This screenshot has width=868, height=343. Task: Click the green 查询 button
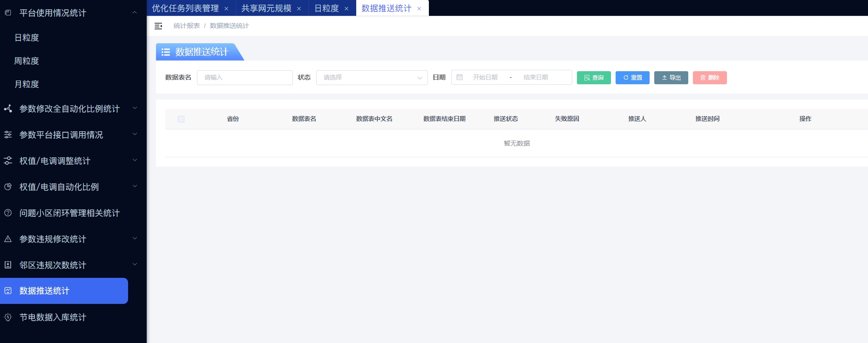click(594, 78)
